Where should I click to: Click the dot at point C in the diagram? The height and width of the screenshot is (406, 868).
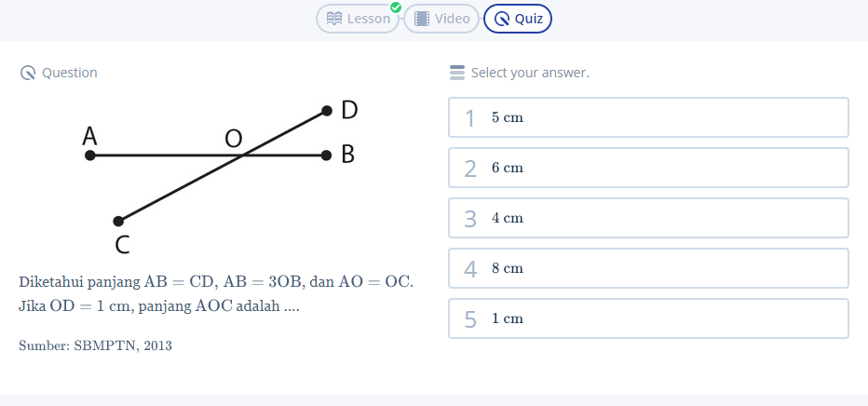pyautogui.click(x=118, y=222)
